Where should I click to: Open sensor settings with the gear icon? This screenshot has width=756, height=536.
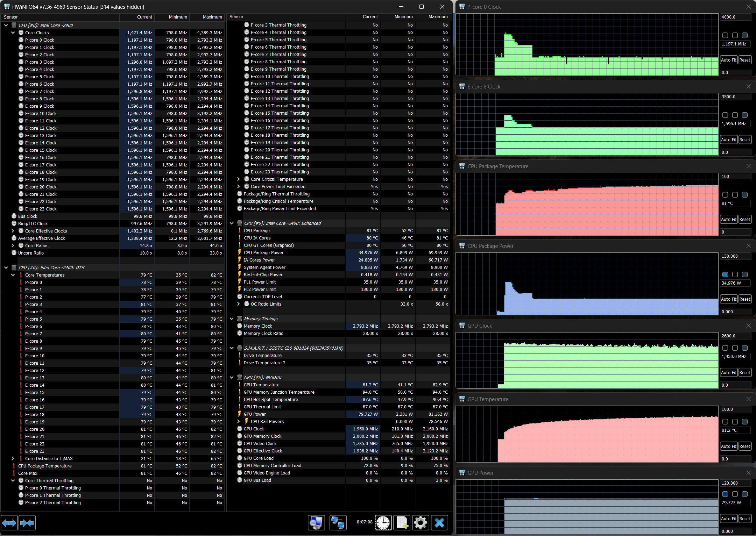pos(420,523)
